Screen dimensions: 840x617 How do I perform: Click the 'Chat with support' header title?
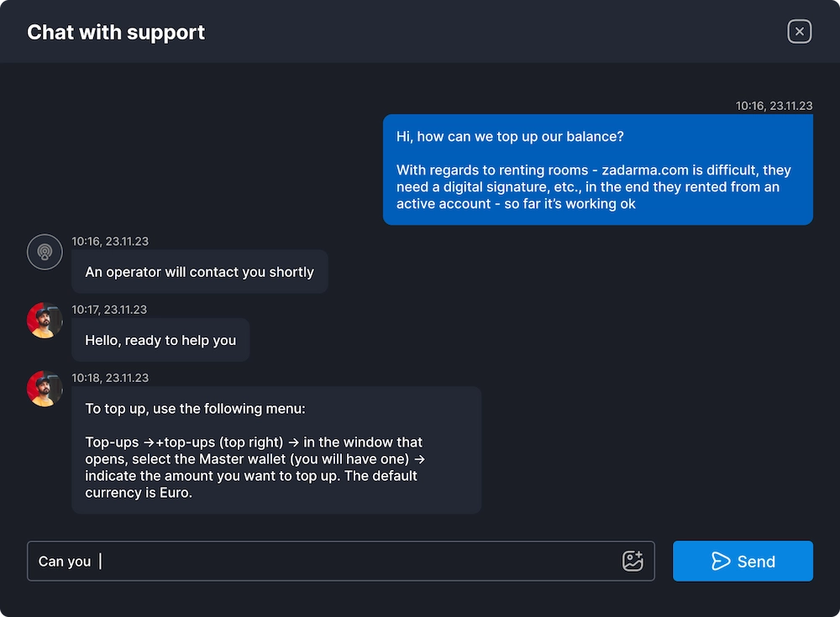coord(116,32)
